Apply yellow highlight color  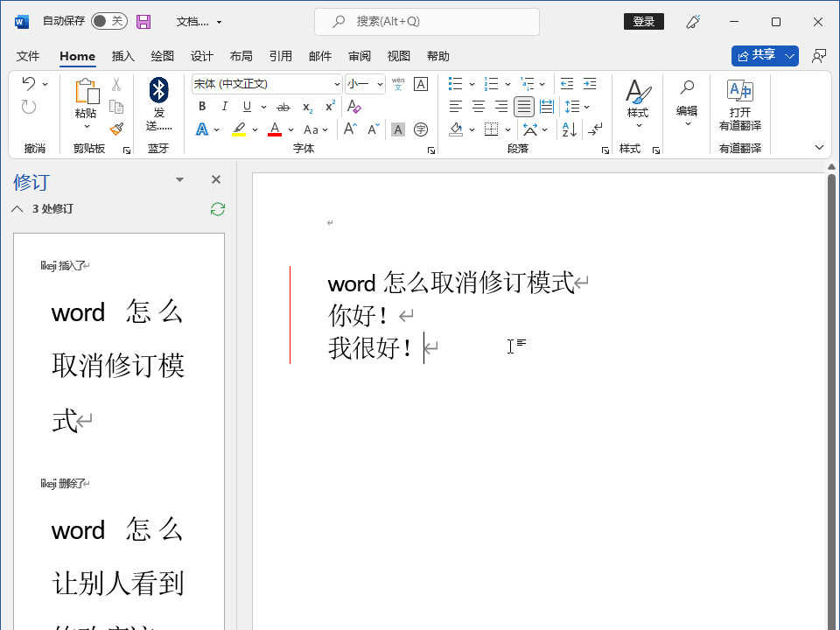pyautogui.click(x=239, y=129)
